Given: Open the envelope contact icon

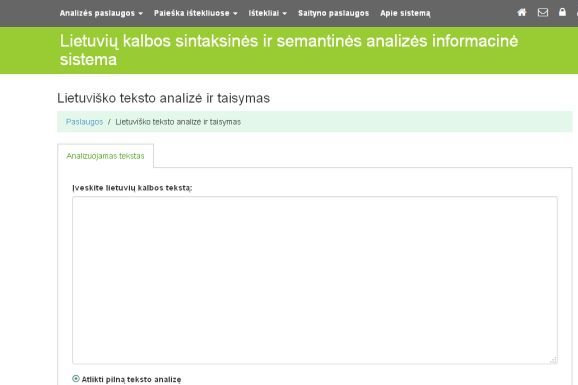Looking at the screenshot, I should point(543,13).
